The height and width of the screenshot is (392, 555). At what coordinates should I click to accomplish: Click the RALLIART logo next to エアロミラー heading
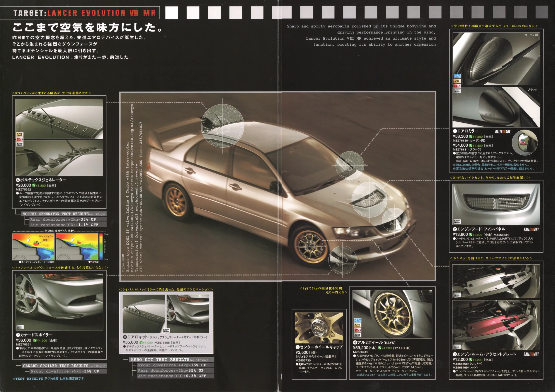503,132
